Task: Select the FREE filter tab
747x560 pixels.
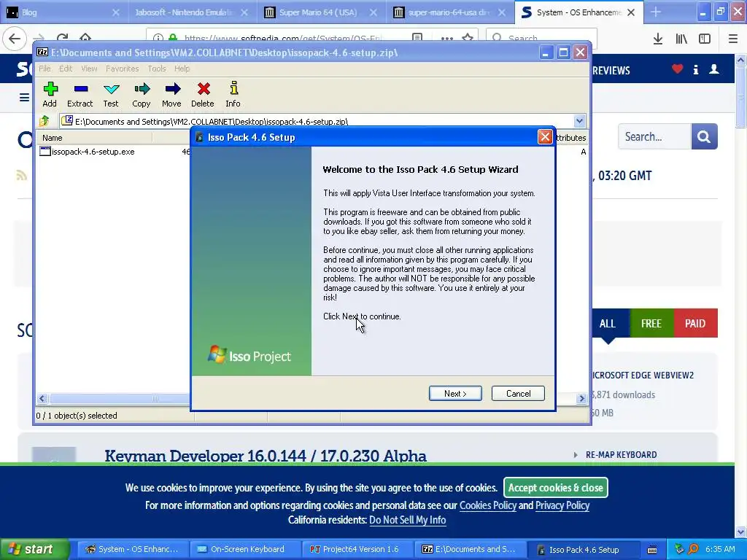Action: 651,323
